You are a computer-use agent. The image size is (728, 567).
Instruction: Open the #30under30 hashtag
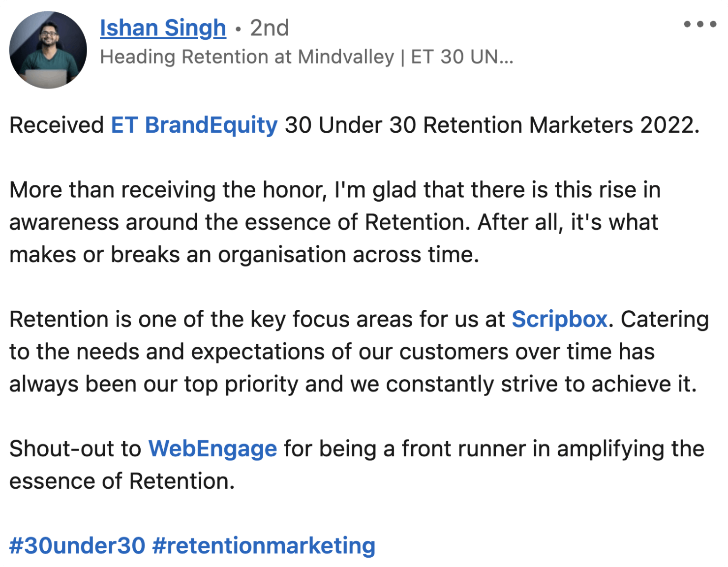pyautogui.click(x=77, y=545)
